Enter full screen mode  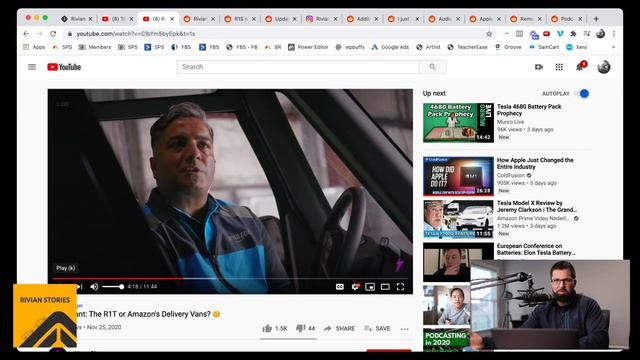(400, 287)
